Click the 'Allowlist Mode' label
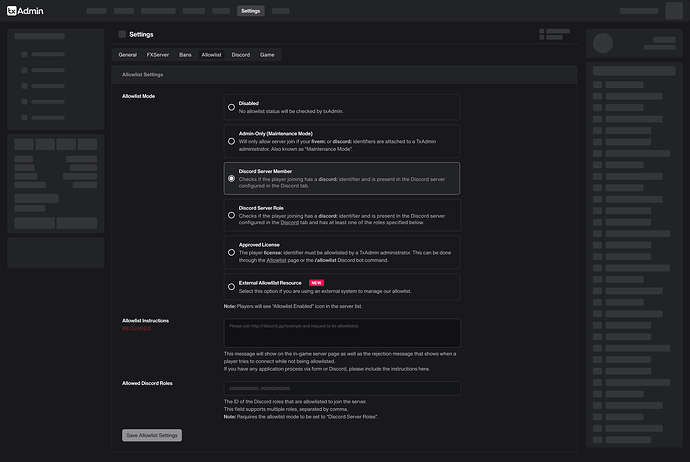 click(139, 96)
